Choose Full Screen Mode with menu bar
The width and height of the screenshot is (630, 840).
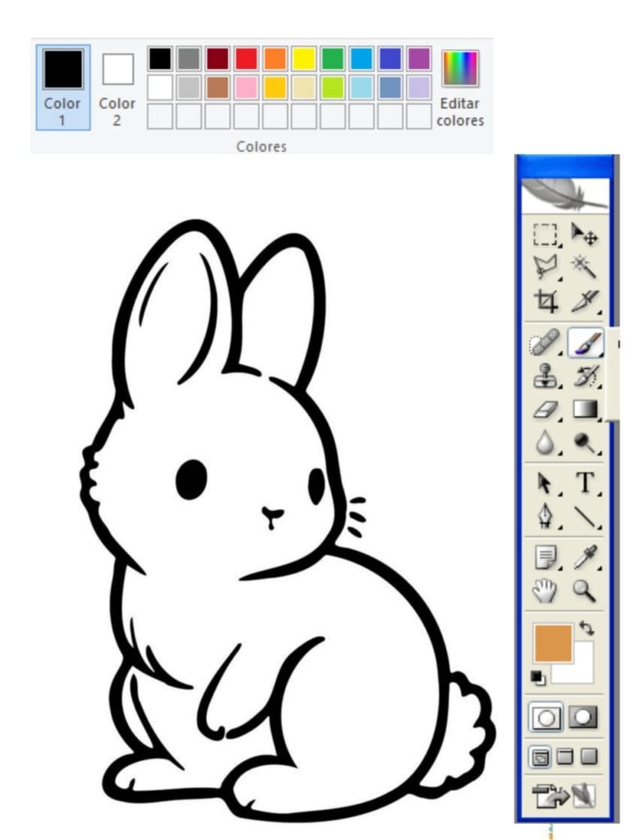[x=564, y=756]
